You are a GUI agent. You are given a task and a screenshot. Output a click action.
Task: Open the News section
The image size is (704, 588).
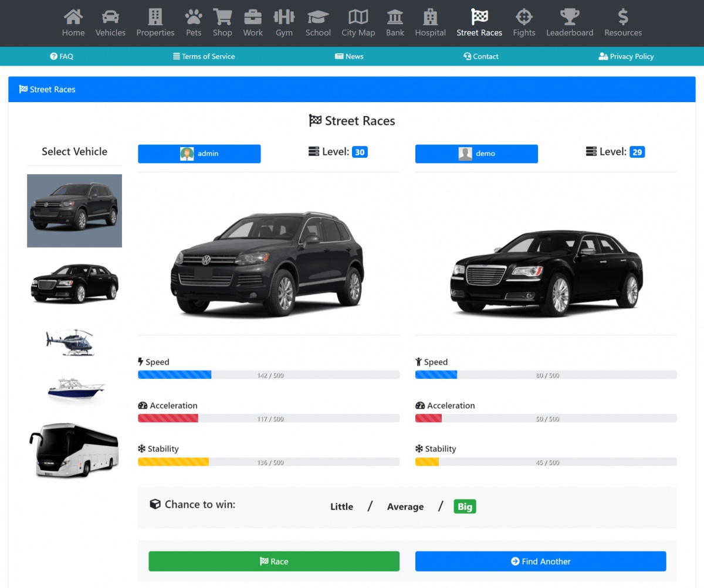349,56
